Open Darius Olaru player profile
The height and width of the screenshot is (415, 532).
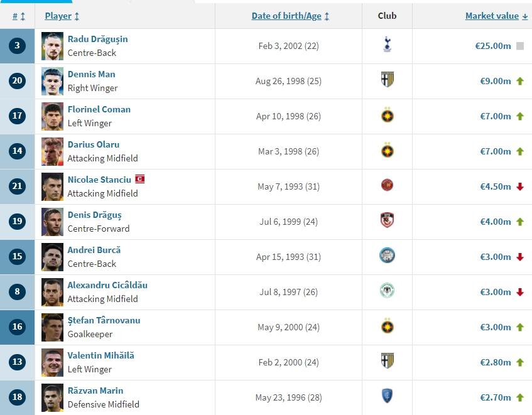(x=94, y=144)
